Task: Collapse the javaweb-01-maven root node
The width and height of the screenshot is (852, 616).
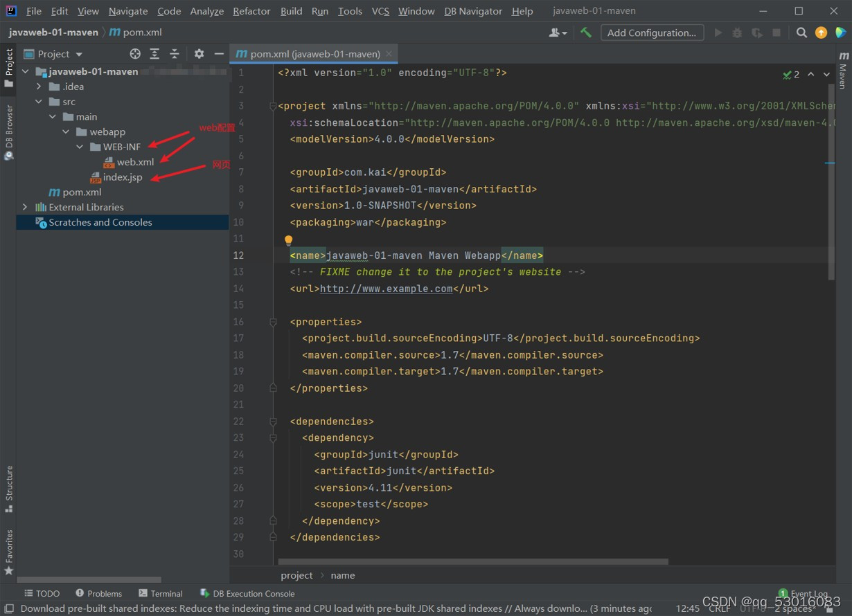Action: click(x=26, y=71)
